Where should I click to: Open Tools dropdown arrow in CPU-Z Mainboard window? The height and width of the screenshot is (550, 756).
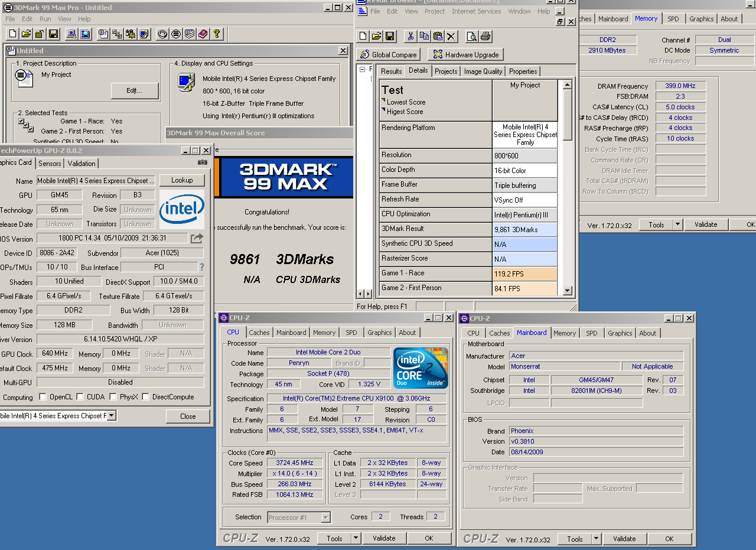[x=596, y=539]
